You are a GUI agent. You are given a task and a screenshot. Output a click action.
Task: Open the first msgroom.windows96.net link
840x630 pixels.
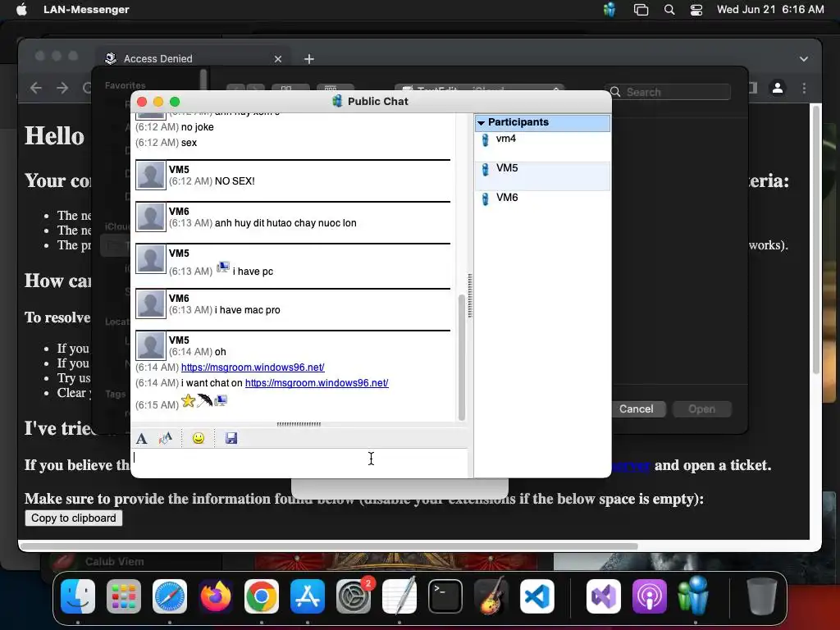click(x=253, y=367)
